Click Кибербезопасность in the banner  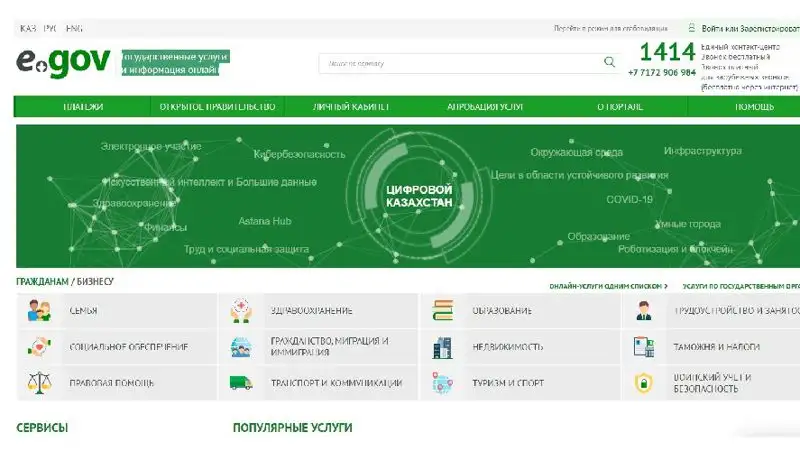(x=299, y=154)
